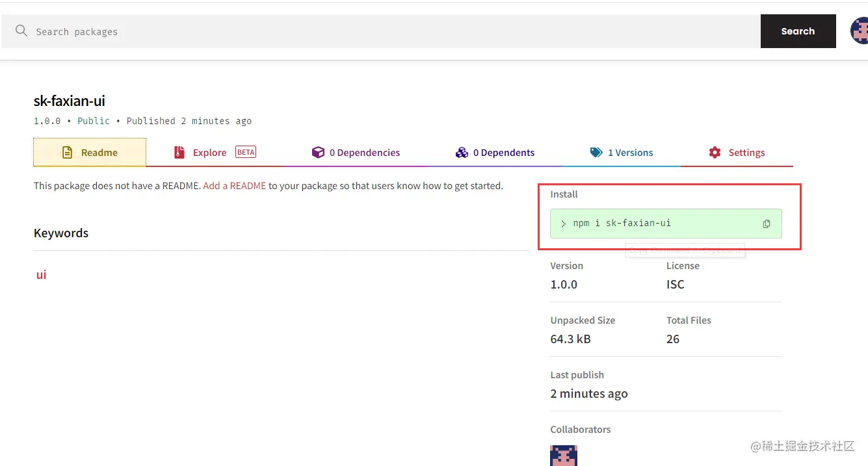This screenshot has height=466, width=868.
Task: Click the BETA badge on Explore
Action: [x=246, y=152]
